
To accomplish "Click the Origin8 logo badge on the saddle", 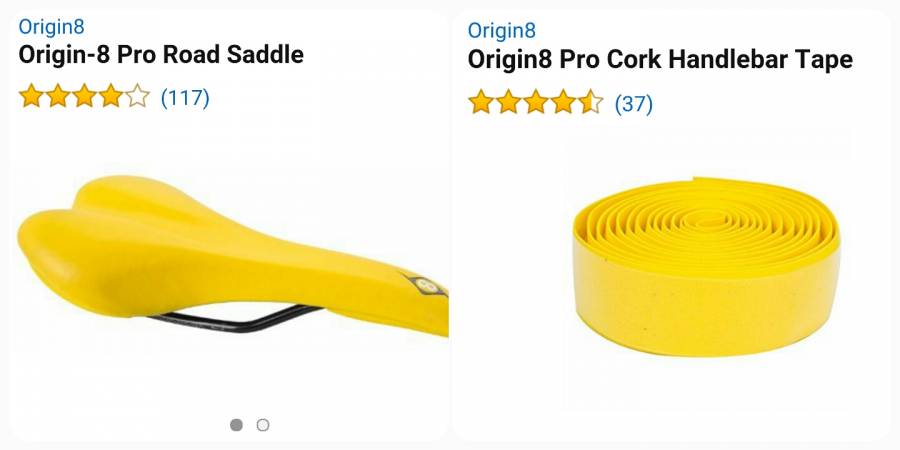I will tap(426, 284).
